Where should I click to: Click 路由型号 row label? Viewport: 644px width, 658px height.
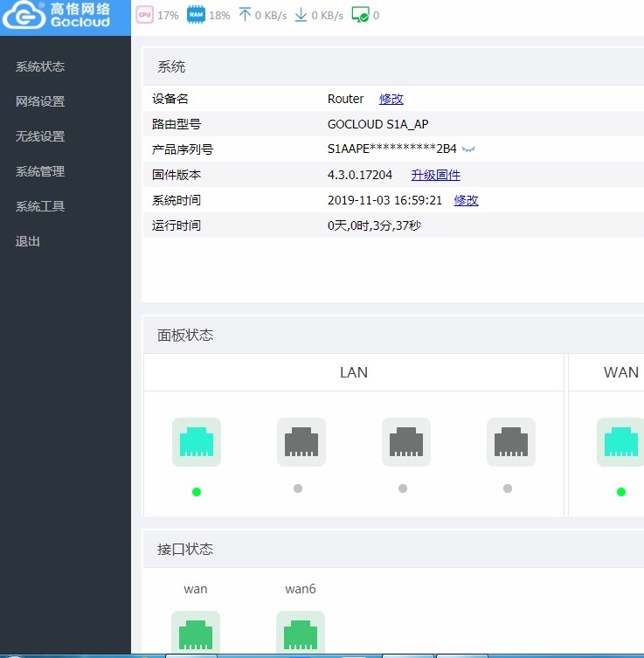[177, 124]
